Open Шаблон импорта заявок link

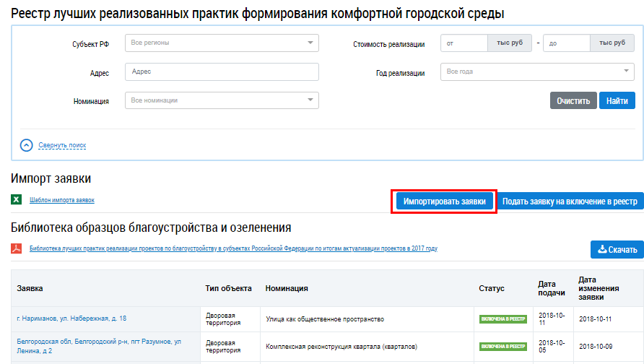pos(62,200)
